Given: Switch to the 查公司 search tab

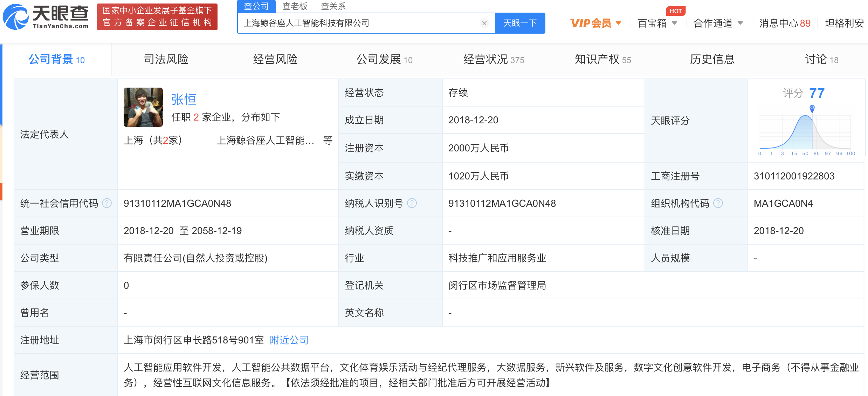Looking at the screenshot, I should [256, 6].
